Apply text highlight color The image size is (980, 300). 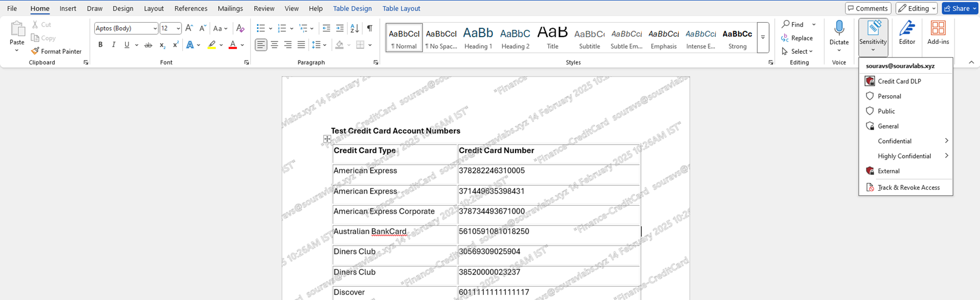212,45
